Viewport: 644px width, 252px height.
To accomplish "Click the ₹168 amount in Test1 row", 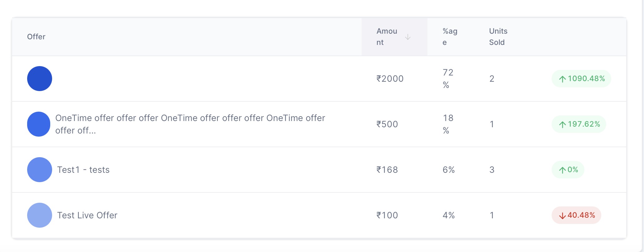I will pos(387,170).
